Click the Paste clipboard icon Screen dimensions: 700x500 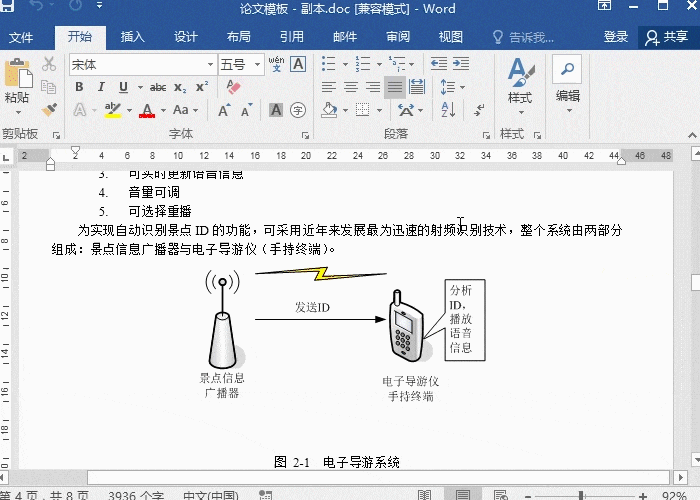(18, 74)
